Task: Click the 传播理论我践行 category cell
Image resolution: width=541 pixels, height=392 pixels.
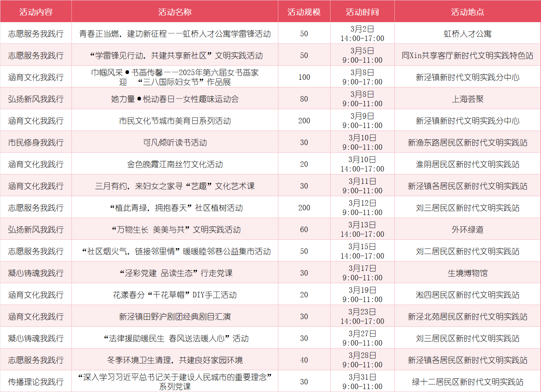Action: pyautogui.click(x=36, y=381)
